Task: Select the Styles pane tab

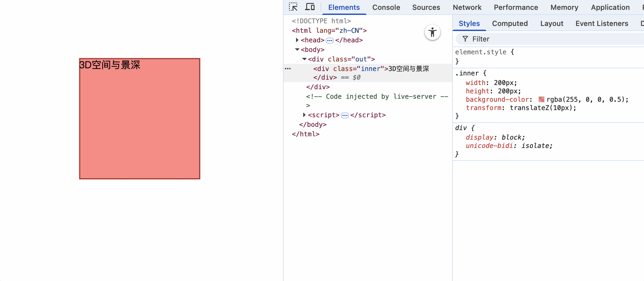Action: 469,24
